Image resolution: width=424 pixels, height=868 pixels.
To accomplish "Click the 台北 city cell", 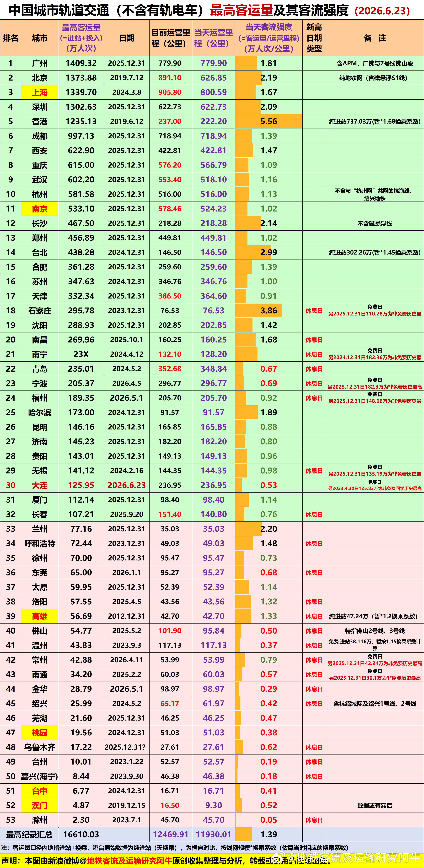I will click(x=40, y=252).
